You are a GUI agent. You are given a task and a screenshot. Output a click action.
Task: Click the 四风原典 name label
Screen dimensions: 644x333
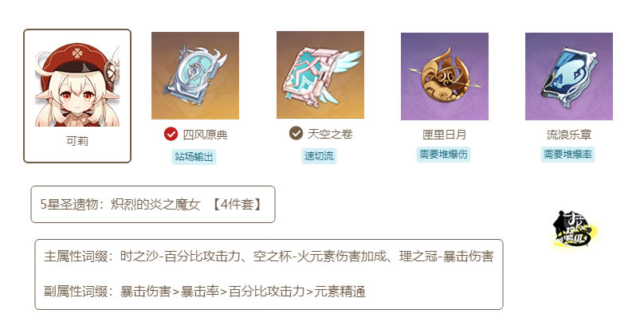point(205,135)
